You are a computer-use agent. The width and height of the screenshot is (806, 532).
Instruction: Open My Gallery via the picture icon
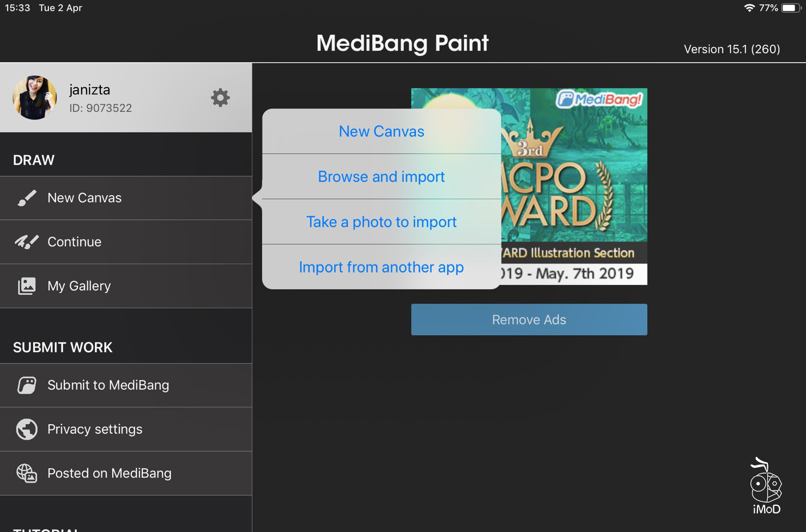(27, 286)
